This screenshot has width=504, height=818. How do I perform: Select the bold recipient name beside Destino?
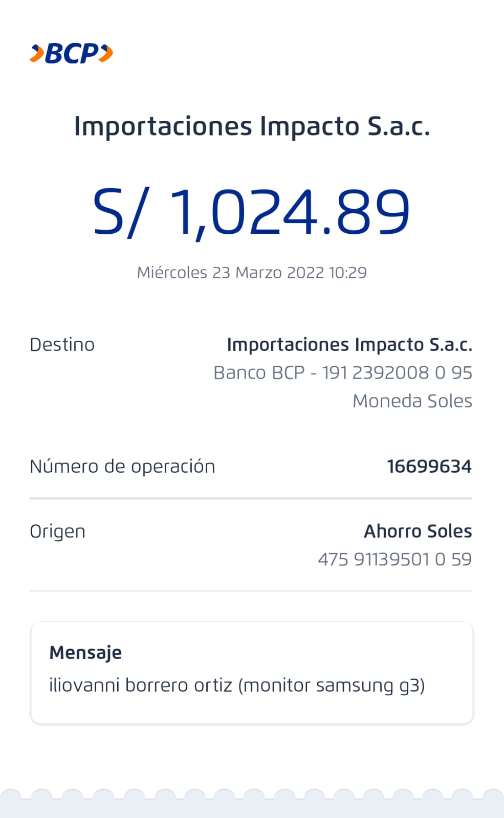[349, 345]
